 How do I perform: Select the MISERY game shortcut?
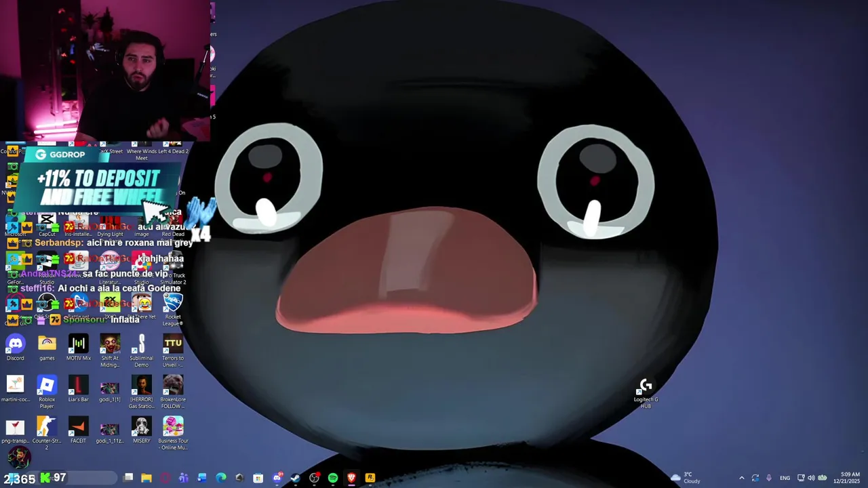pyautogui.click(x=141, y=430)
